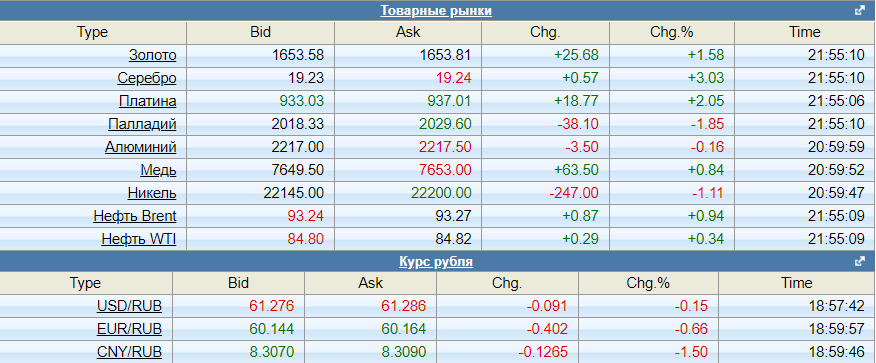Expand the Товарные рынки panel with arrow icon
Viewport: 876px width, 363px height.
[860, 11]
